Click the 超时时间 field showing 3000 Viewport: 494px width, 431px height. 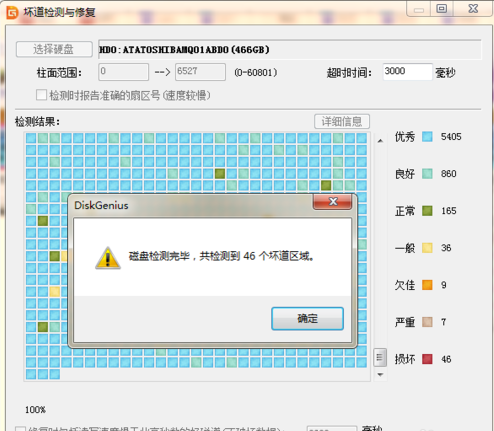pos(407,72)
